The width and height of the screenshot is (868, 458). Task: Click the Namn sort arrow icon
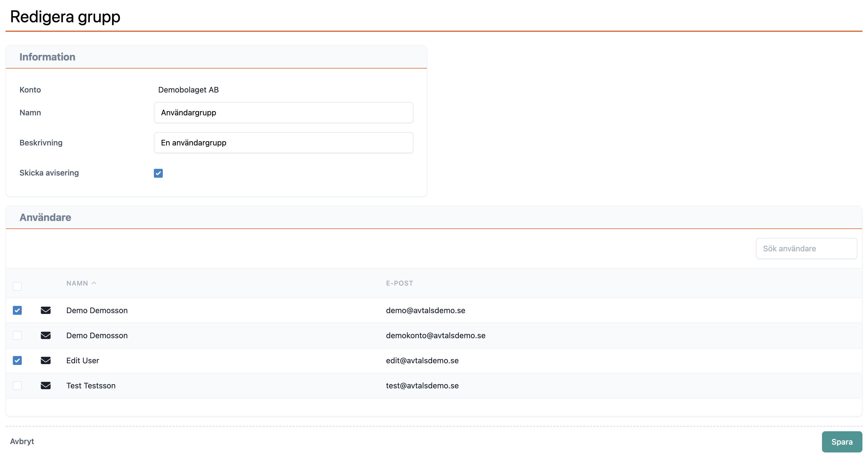click(94, 283)
